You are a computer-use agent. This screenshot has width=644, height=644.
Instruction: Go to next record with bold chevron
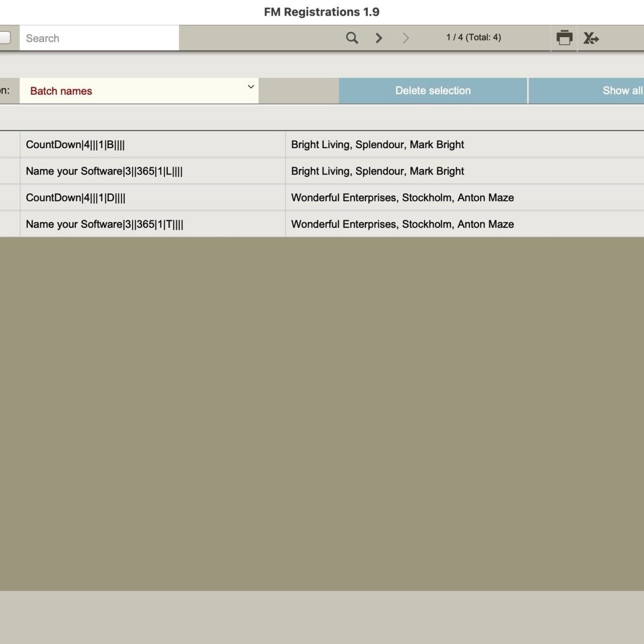379,38
